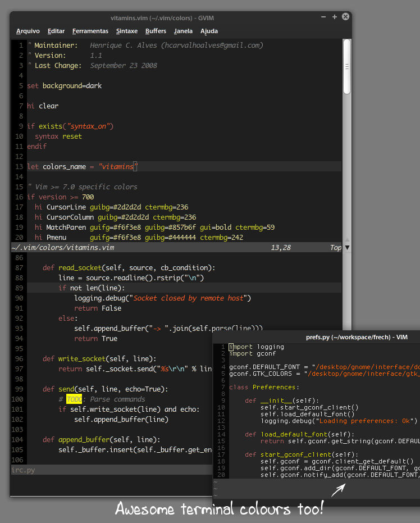420x523 pixels.
Task: Open the Arquivo menu
Action: (28, 31)
